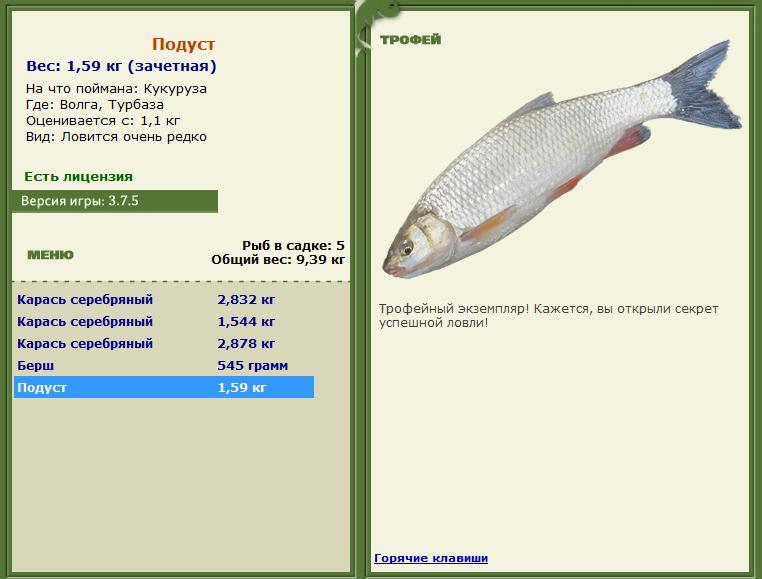The width and height of the screenshot is (762, 579).
Task: Select the Карась серебряный row weighing 1,544 кг
Action: point(164,321)
